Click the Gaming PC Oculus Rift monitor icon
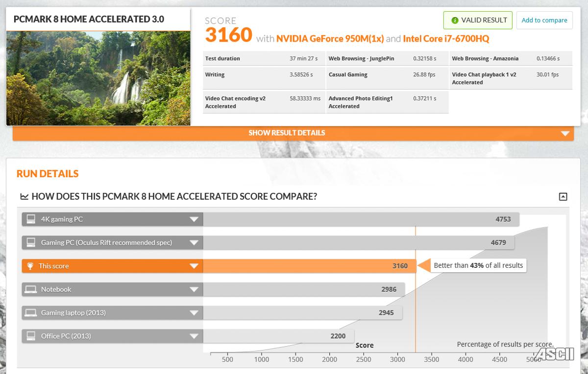The width and height of the screenshot is (588, 374). 31,242
